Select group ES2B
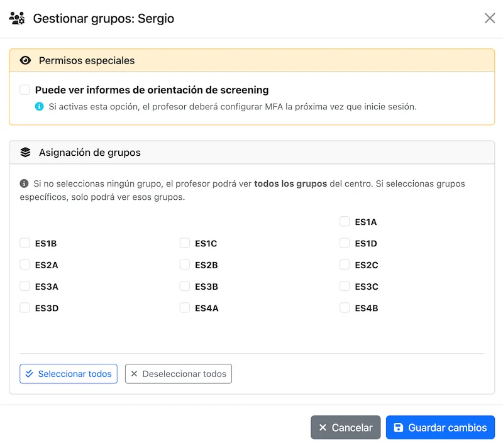 (185, 265)
